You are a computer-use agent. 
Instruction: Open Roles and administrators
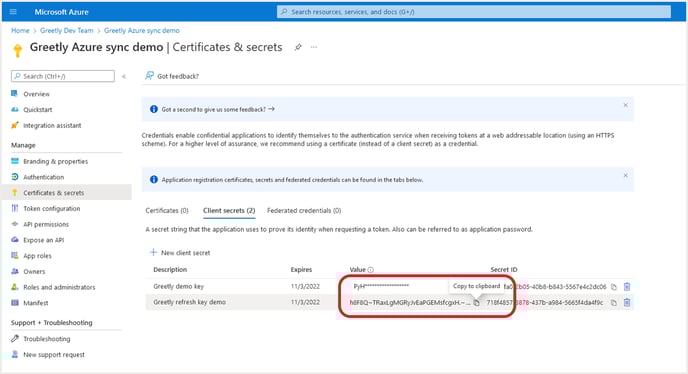tap(59, 288)
